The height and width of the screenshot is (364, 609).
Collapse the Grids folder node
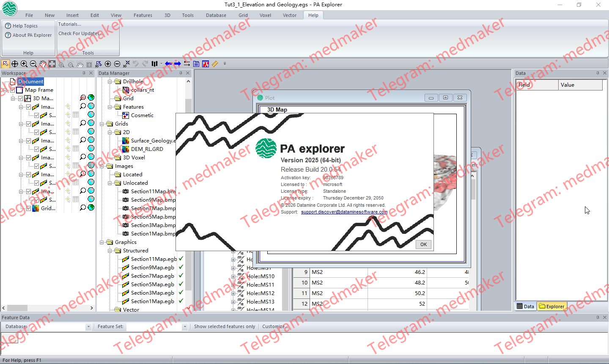pyautogui.click(x=102, y=124)
